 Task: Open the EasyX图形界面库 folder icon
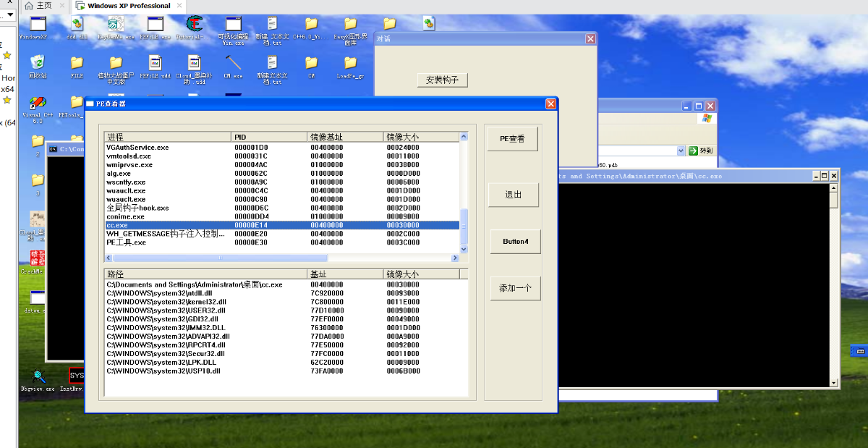click(x=350, y=30)
